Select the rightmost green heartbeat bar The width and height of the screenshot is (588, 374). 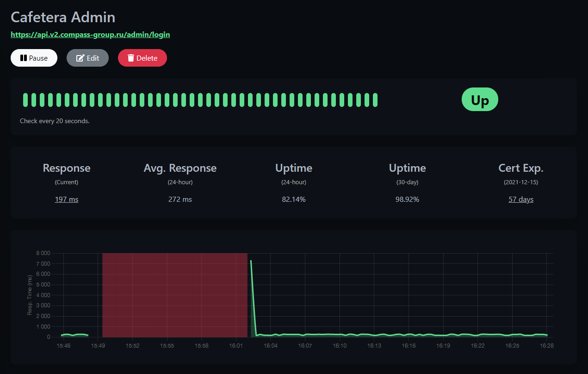click(375, 100)
